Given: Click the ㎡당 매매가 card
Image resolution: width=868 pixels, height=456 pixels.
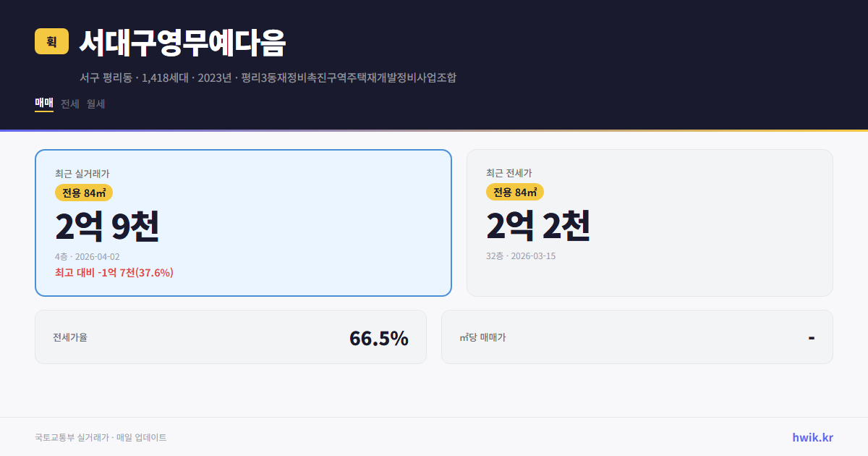Looking at the screenshot, I should click(637, 337).
